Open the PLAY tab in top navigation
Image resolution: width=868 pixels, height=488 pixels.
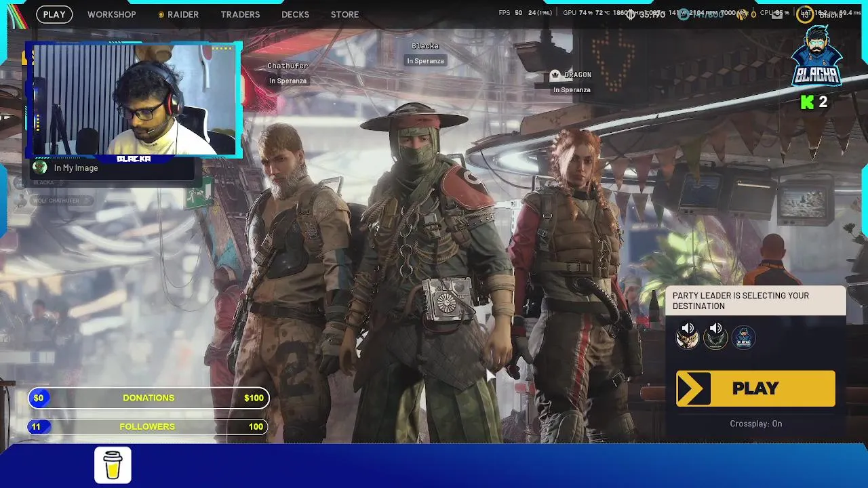[x=54, y=14]
